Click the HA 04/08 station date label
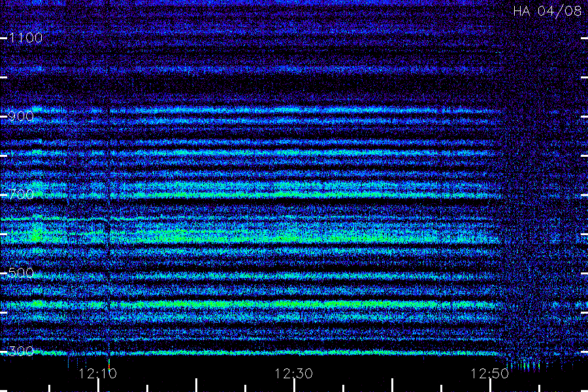 (547, 11)
